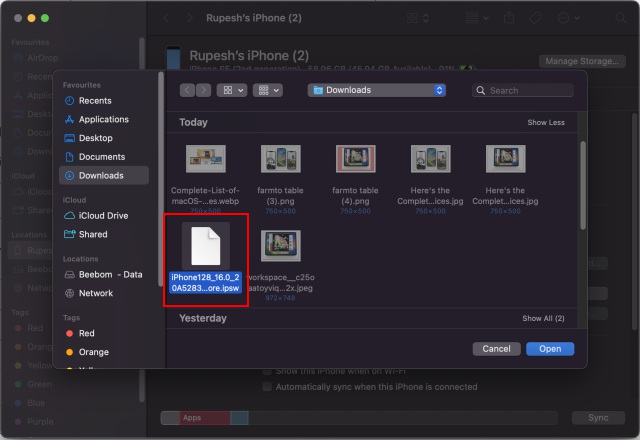Open icon view options dropdown
640x440 pixels.
232,90
